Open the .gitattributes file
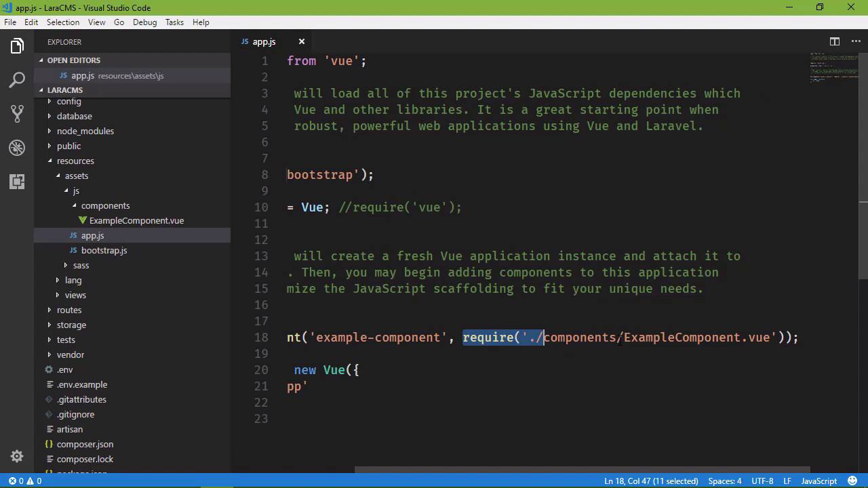 [x=132, y=399]
